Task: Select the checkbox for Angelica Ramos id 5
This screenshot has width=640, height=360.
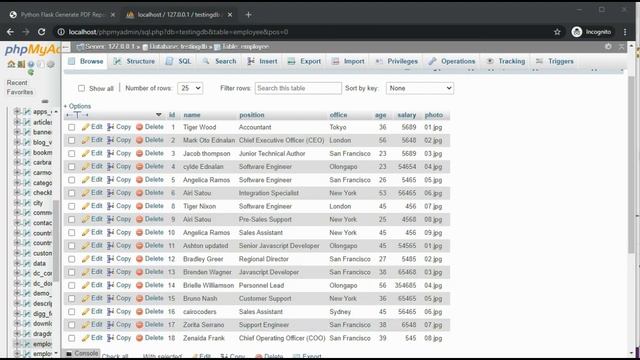Action: point(72,180)
